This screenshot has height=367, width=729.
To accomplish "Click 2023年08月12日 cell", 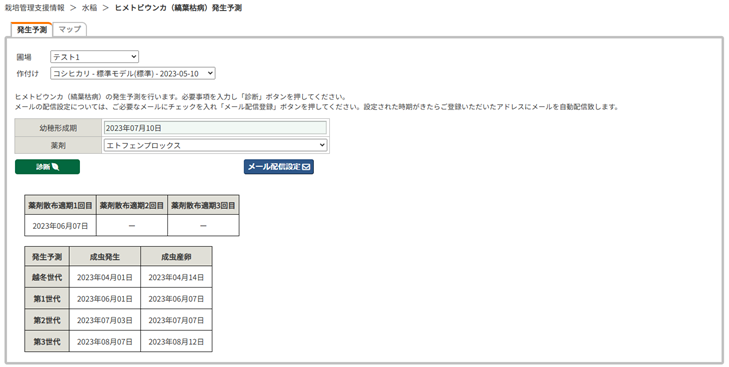I will click(176, 341).
